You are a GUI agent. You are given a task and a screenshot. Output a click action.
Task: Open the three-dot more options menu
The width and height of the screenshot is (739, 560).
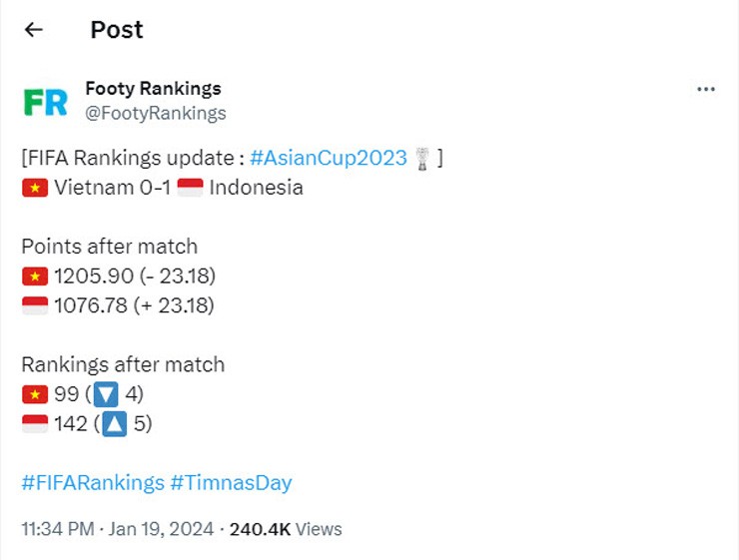(706, 90)
